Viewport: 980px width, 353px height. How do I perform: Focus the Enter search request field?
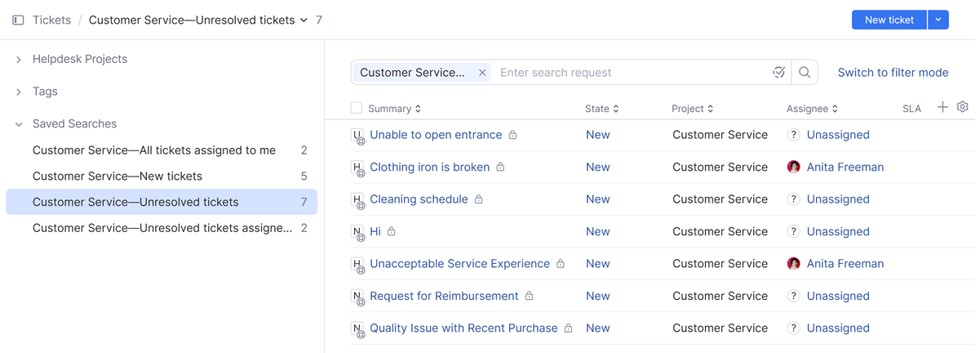[628, 73]
